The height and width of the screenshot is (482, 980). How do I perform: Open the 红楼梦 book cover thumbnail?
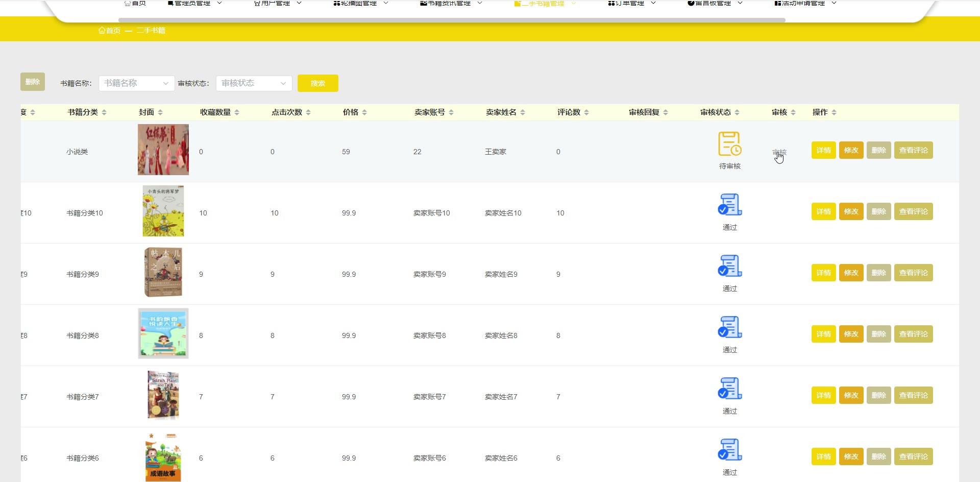click(x=163, y=150)
